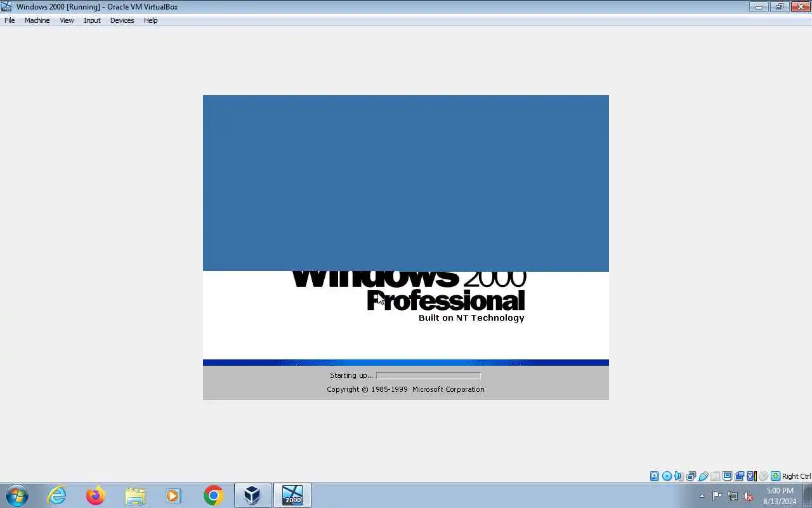The width and height of the screenshot is (812, 508).
Task: Open the clock showing 5:00 PM
Action: 780,496
